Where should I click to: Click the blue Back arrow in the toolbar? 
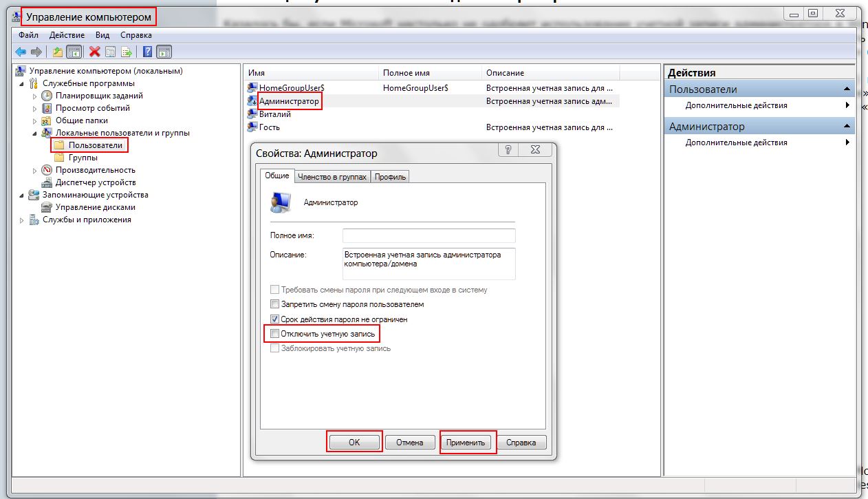click(x=21, y=52)
